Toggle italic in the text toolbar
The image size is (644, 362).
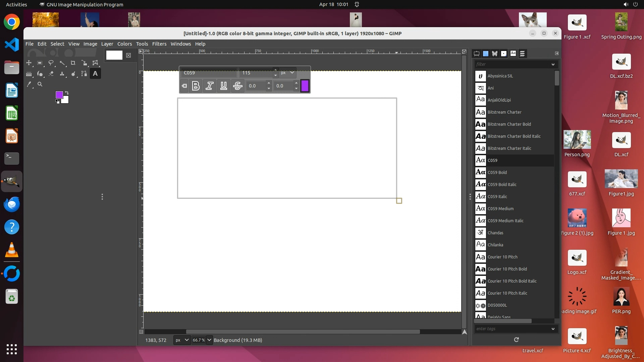210,86
